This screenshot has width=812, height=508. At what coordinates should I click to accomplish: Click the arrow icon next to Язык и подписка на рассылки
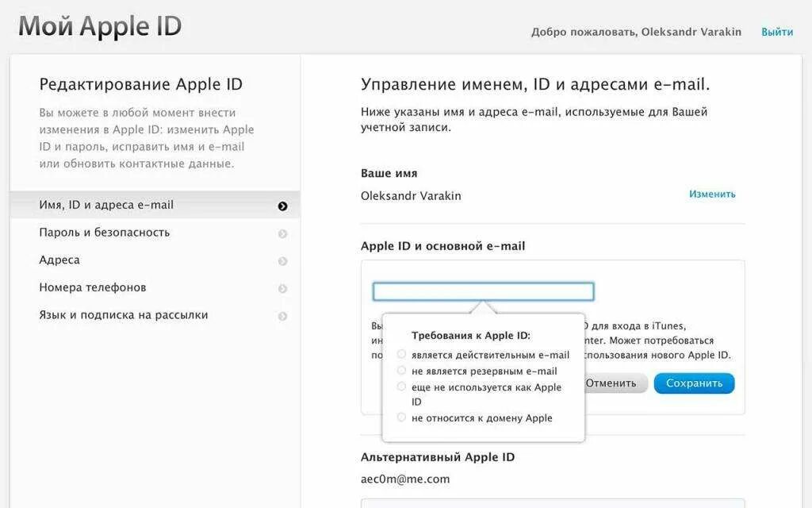coord(282,316)
